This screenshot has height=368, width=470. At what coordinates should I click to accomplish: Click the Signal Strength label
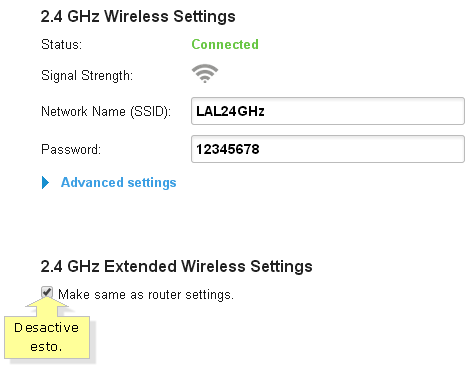click(87, 75)
